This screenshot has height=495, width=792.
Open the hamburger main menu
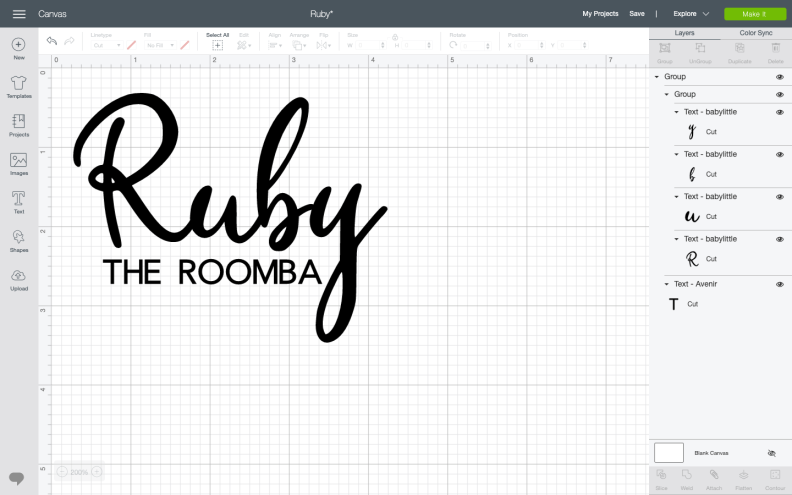tap(19, 14)
